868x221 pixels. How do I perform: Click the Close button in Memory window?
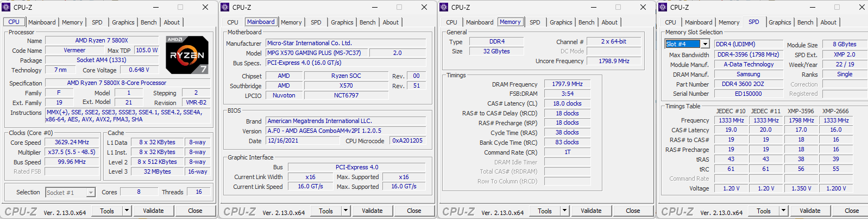click(x=633, y=211)
